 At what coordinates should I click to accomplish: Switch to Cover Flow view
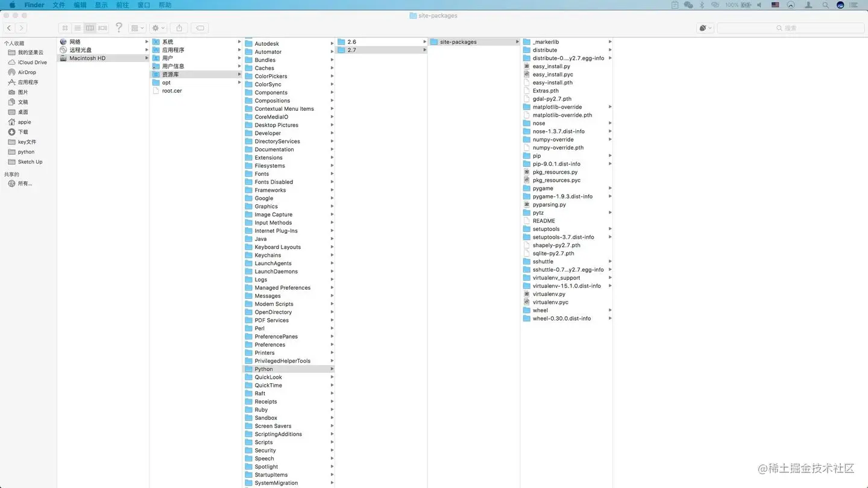click(102, 28)
